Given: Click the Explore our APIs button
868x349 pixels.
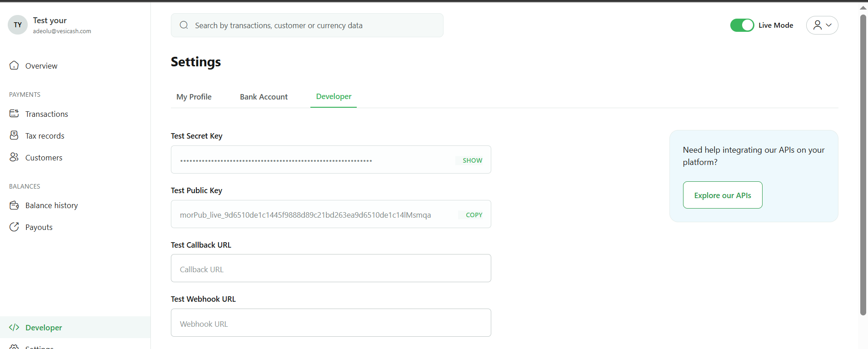Looking at the screenshot, I should point(722,195).
